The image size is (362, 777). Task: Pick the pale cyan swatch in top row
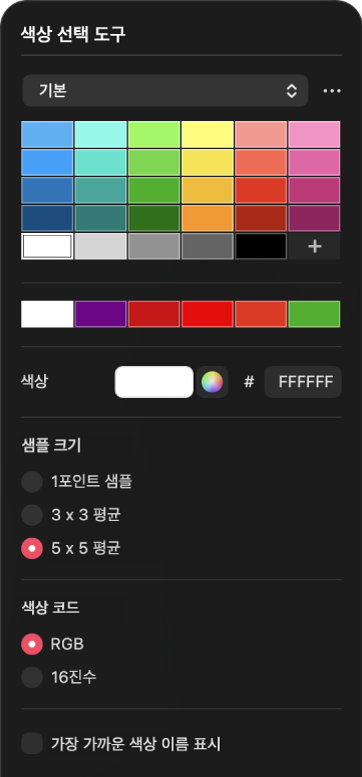101,134
